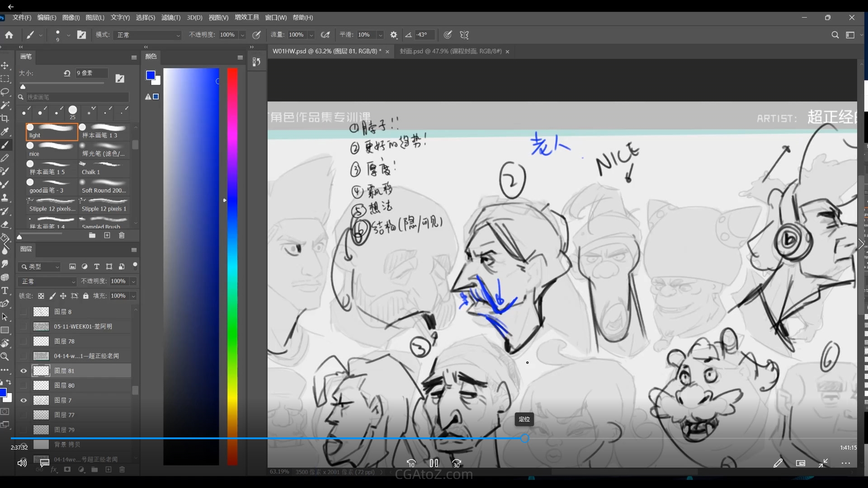The height and width of the screenshot is (488, 868).
Task: Click the brush search input field
Action: click(77, 97)
